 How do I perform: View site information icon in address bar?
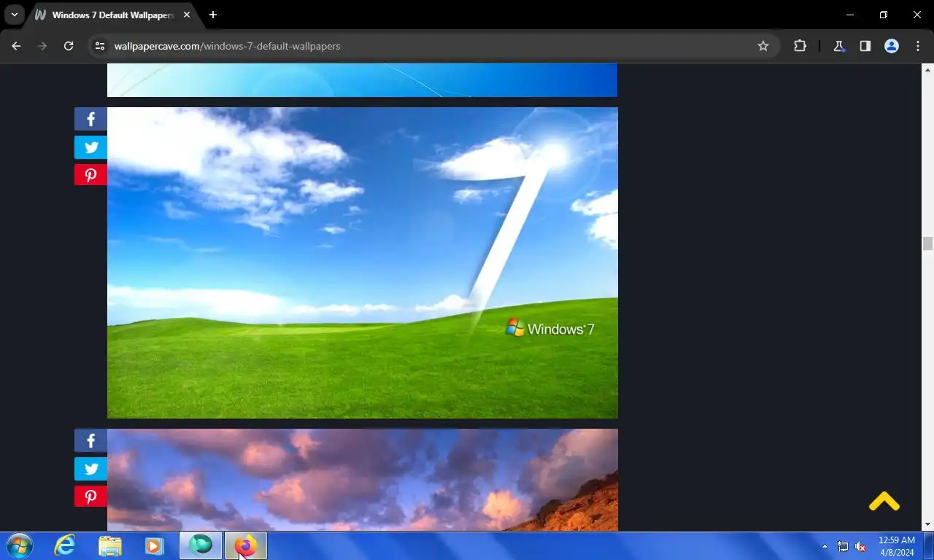click(x=100, y=46)
